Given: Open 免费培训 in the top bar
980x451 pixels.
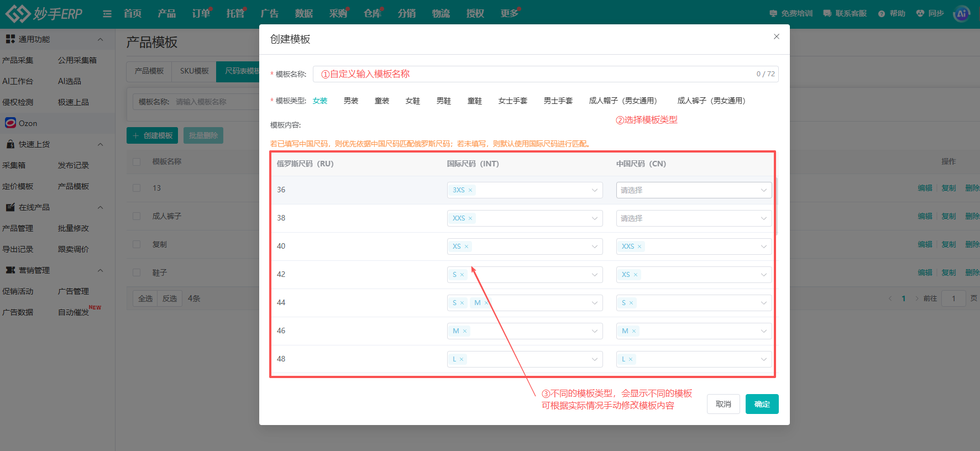Looking at the screenshot, I should (x=791, y=13).
